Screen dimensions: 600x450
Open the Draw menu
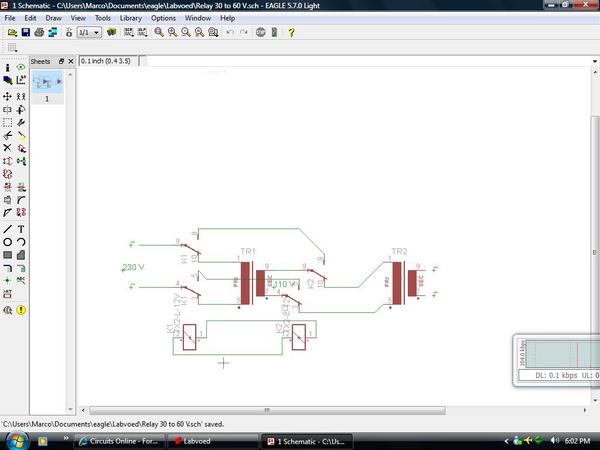53,18
